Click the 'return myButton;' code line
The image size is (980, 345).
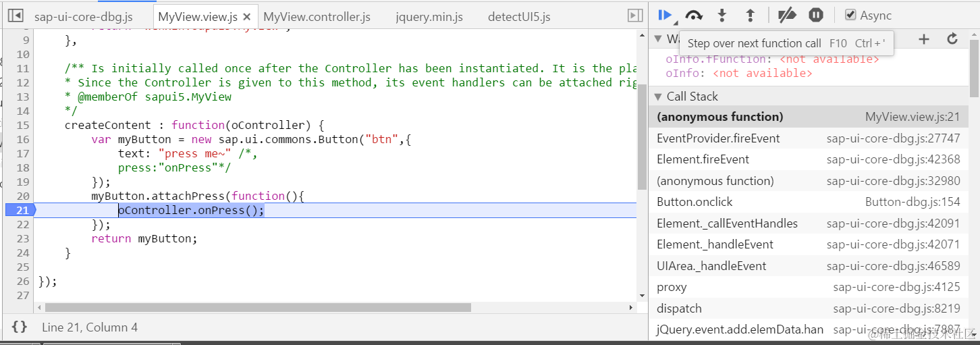click(x=144, y=238)
